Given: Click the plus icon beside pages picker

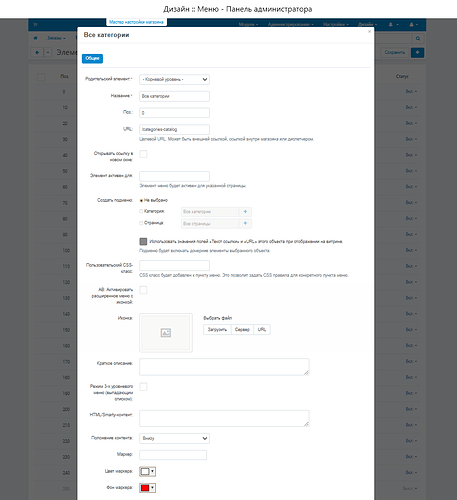Looking at the screenshot, I should click(245, 223).
